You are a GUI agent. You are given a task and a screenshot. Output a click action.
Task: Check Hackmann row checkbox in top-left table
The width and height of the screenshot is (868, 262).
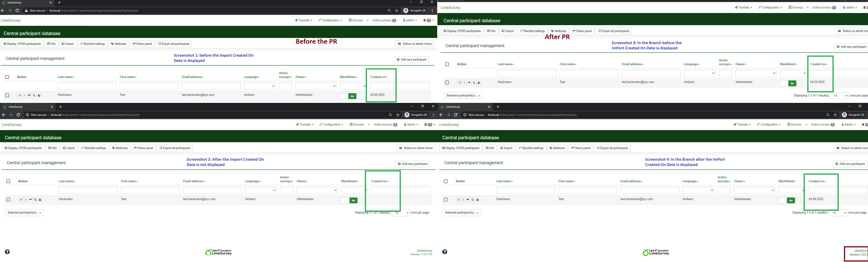point(7,96)
